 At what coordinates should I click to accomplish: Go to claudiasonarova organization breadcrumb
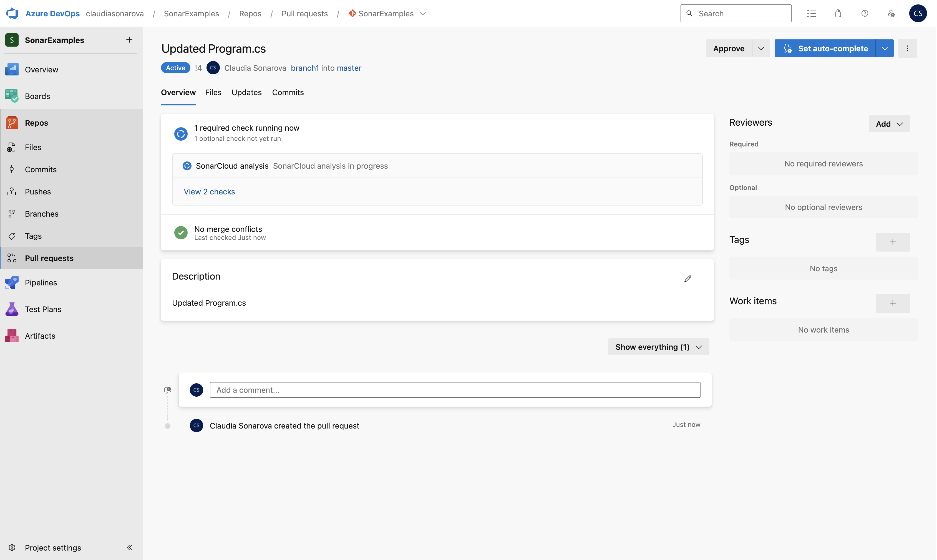coord(115,14)
